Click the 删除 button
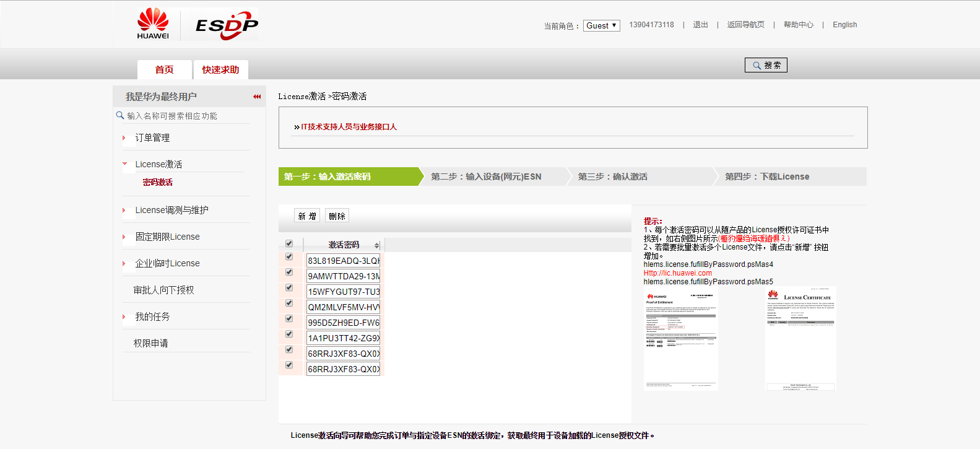The image size is (980, 449). 337,216
